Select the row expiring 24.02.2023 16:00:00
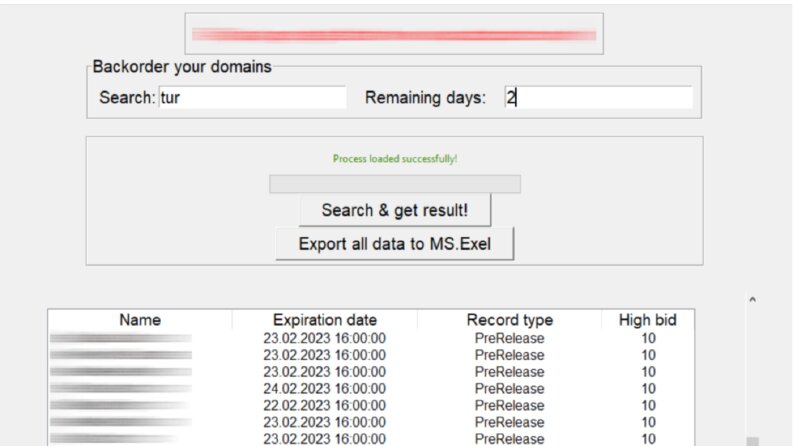The image size is (793, 446). coord(371,388)
